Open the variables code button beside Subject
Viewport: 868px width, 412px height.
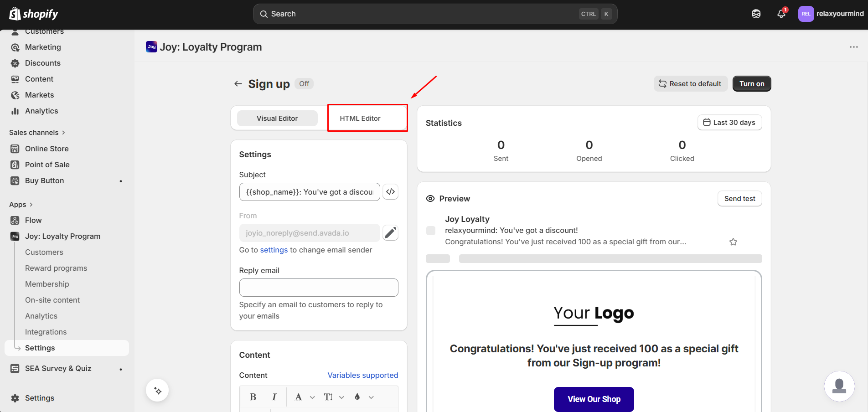390,192
